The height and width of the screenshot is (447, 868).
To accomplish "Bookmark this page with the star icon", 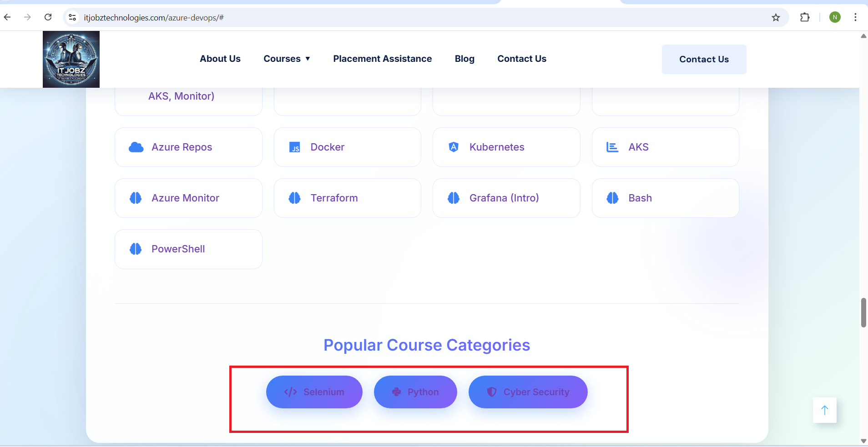I will click(776, 18).
